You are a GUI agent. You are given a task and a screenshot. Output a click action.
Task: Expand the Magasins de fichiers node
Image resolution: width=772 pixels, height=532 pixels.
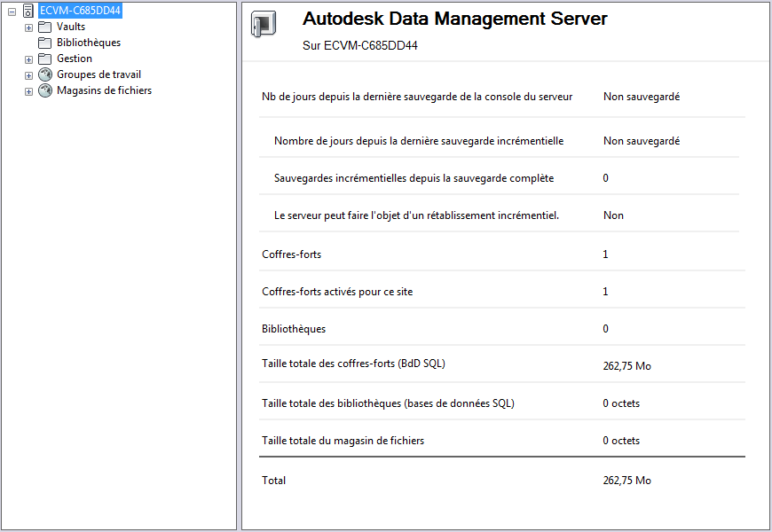pos(28,91)
